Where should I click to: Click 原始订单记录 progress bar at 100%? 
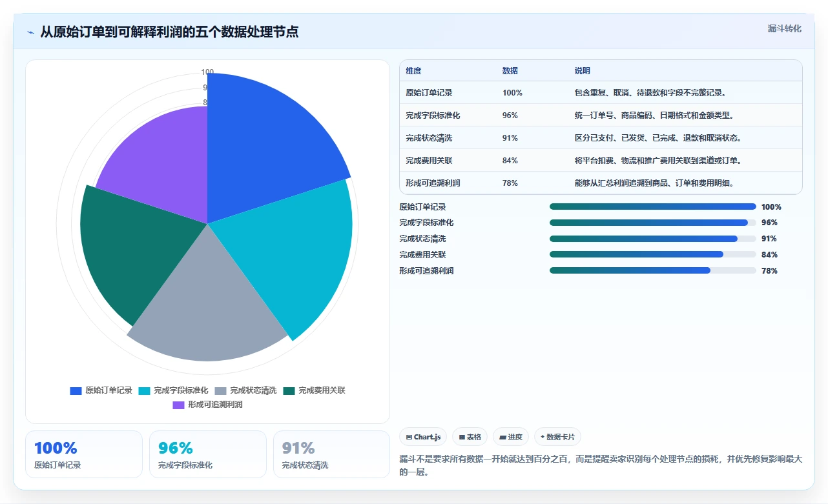[x=652, y=207]
